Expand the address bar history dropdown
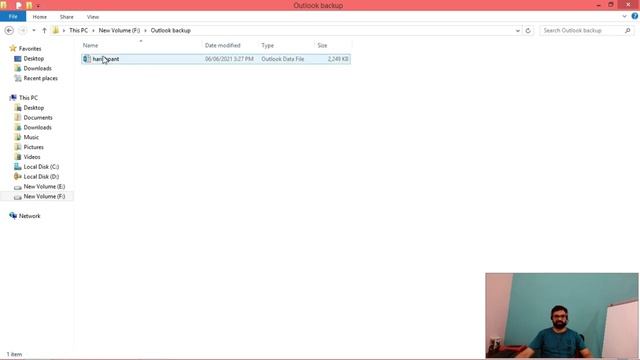Screen dimensions: 640x360 coord(518,31)
